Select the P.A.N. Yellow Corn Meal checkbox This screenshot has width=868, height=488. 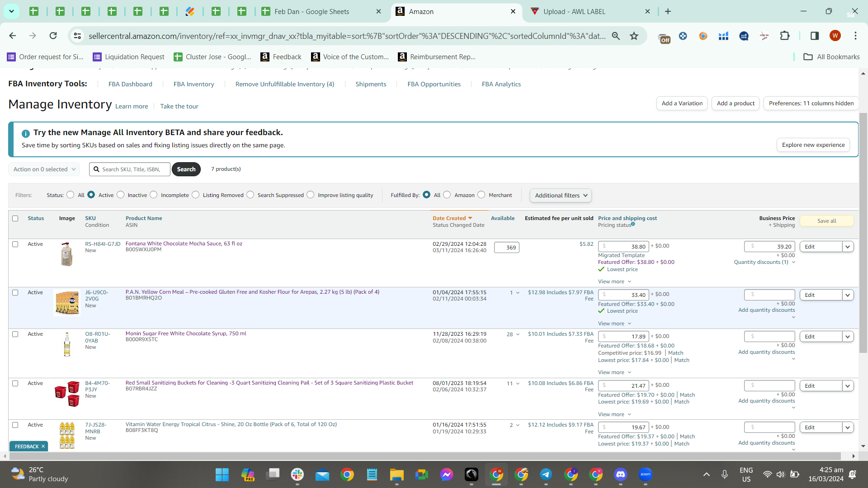(x=15, y=293)
